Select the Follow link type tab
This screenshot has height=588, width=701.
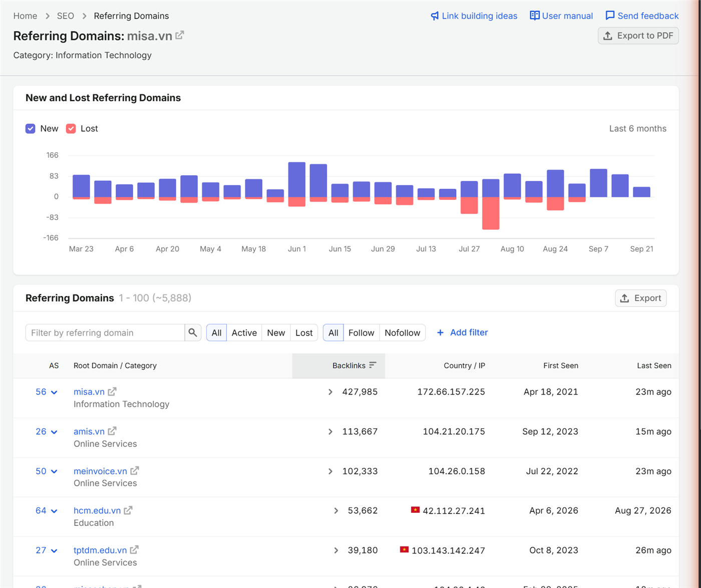tap(362, 333)
